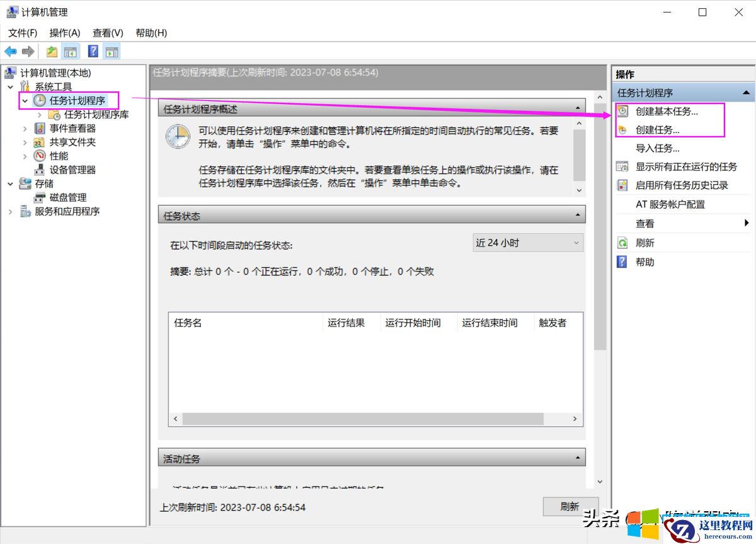Click the 创建任务... action text
The height and width of the screenshot is (544, 756).
pyautogui.click(x=658, y=130)
